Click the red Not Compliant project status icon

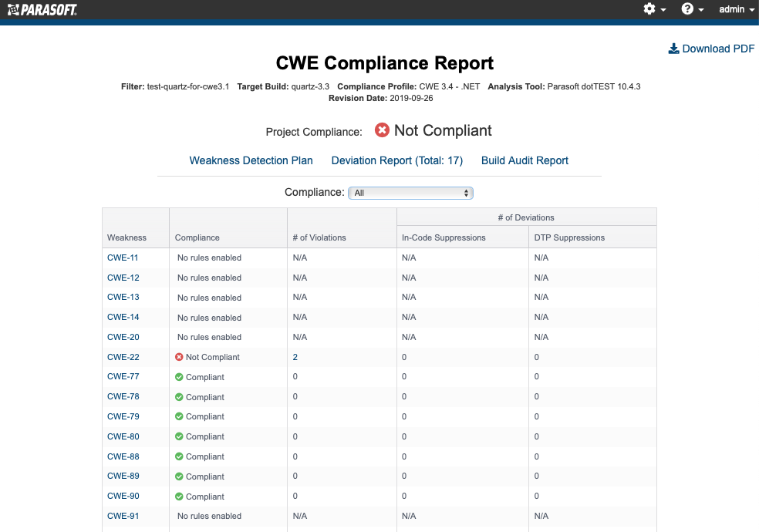(x=382, y=130)
